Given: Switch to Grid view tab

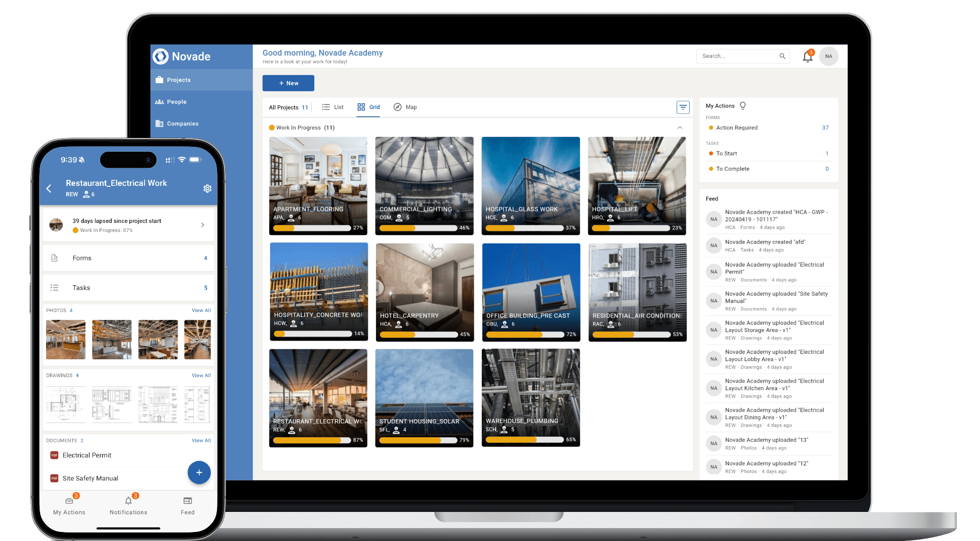Looking at the screenshot, I should 368,107.
